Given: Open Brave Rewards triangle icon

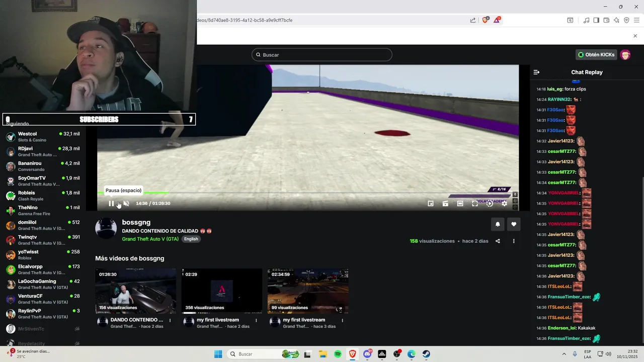Looking at the screenshot, I should [497, 20].
